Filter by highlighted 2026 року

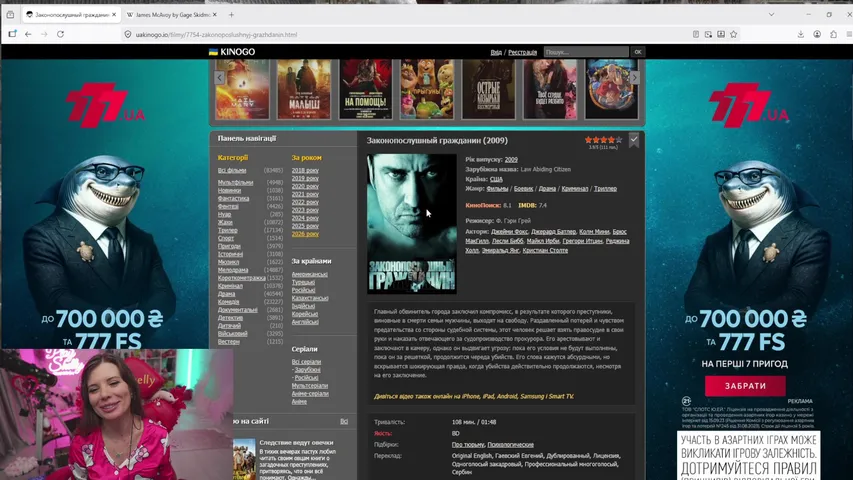(305, 233)
